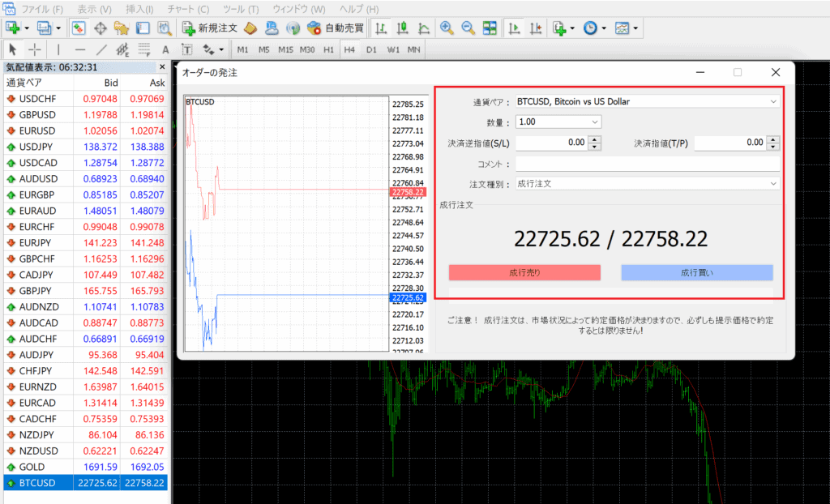
Task: Open the チャート (C) menu
Action: (188, 9)
